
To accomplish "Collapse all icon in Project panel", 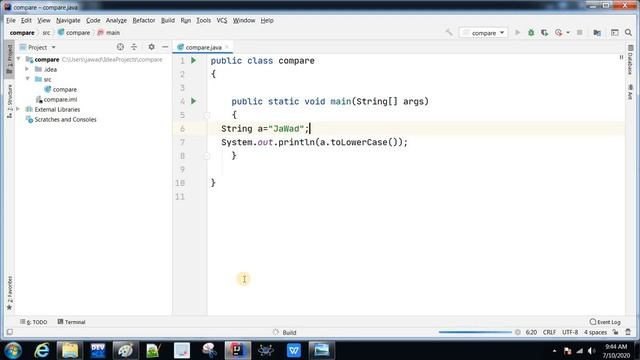I will 134,47.
